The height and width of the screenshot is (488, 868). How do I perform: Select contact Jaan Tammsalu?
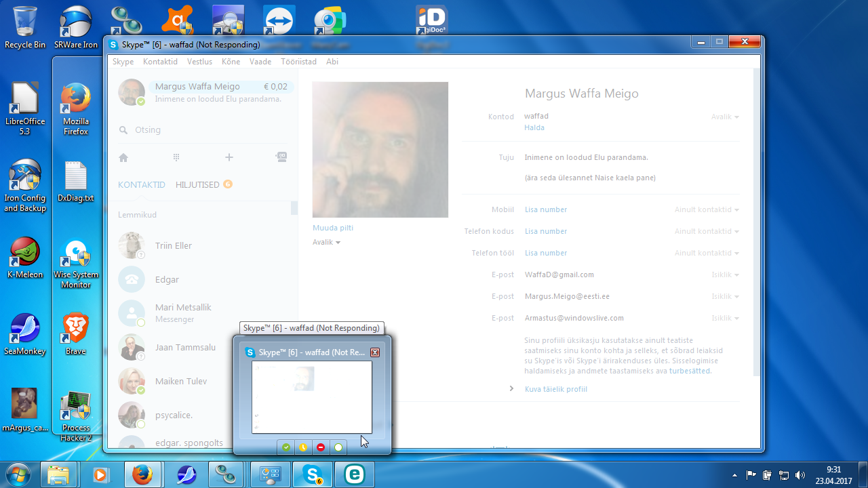tap(203, 347)
